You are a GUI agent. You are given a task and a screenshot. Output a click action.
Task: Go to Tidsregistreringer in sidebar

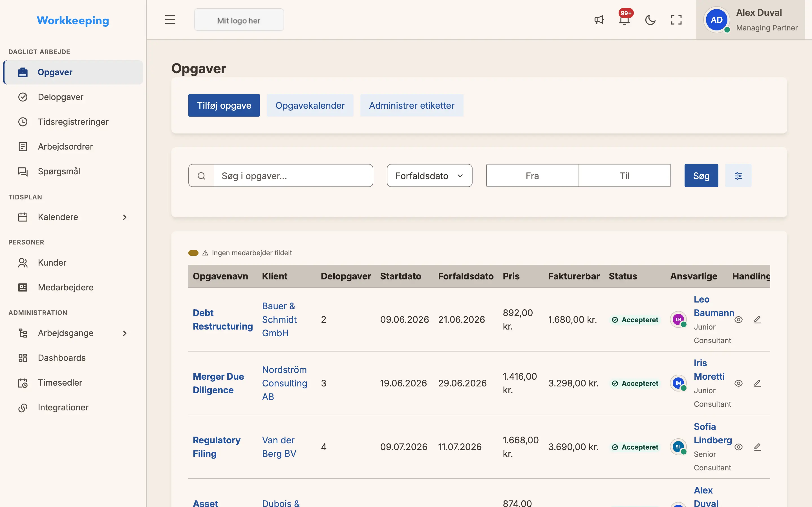pos(73,122)
